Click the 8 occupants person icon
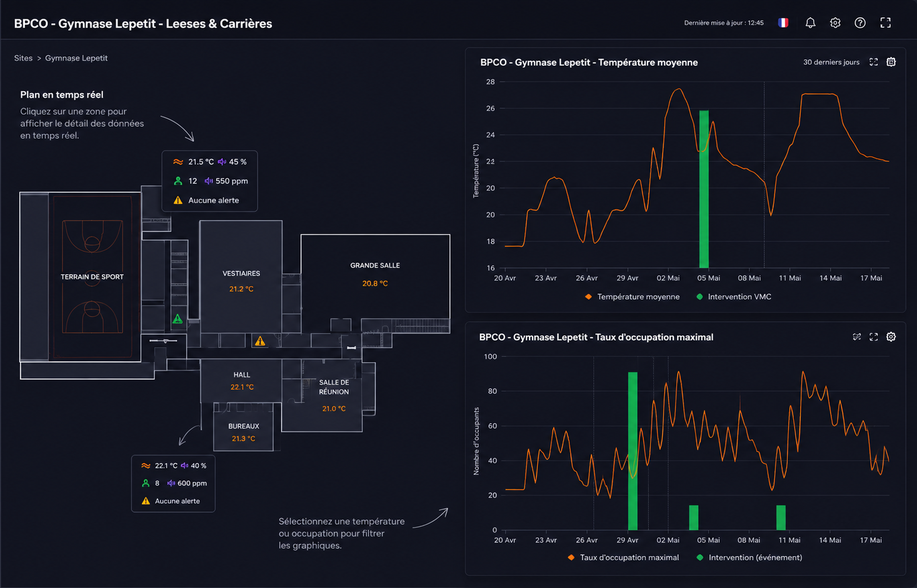The height and width of the screenshot is (588, 917). [146, 483]
